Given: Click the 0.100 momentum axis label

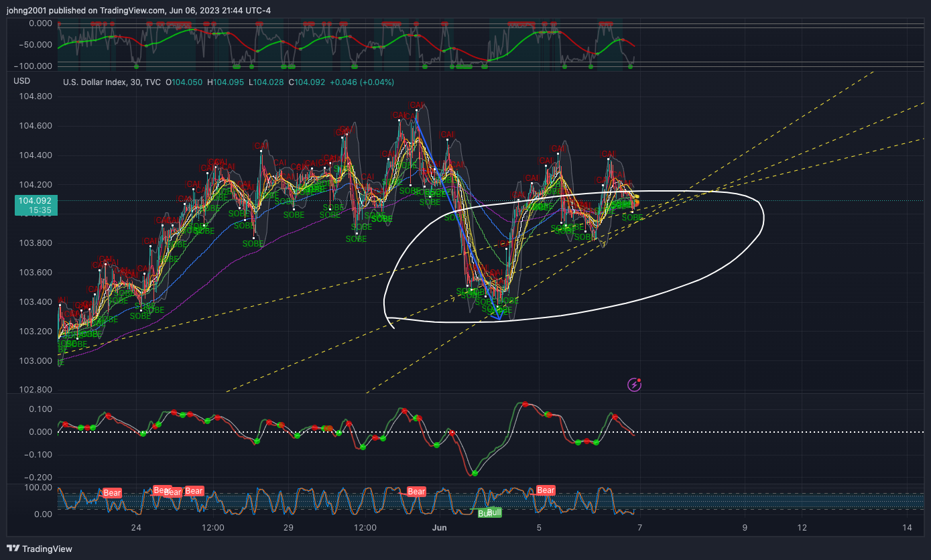Looking at the screenshot, I should [40, 409].
